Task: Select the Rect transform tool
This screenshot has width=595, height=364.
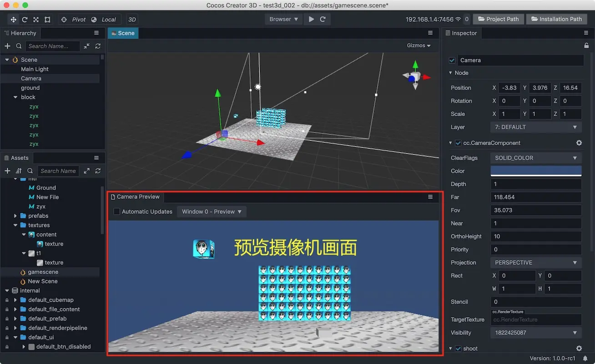Action: pos(47,20)
